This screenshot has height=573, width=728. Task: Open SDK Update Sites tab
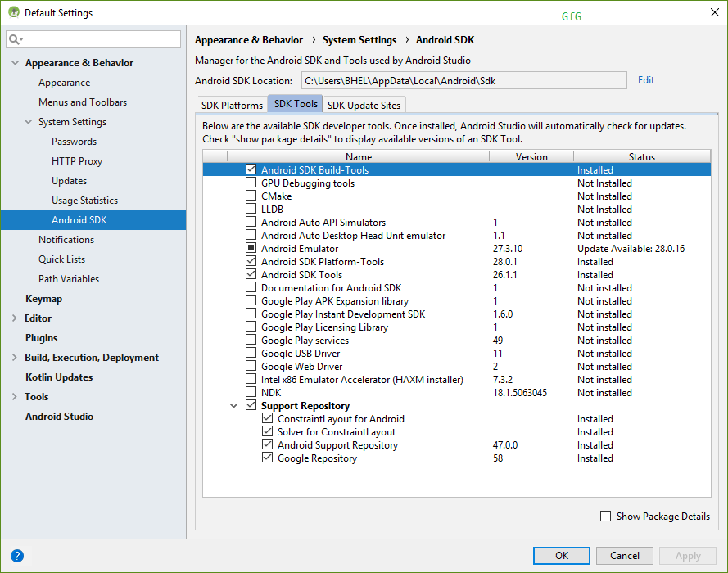coord(364,105)
